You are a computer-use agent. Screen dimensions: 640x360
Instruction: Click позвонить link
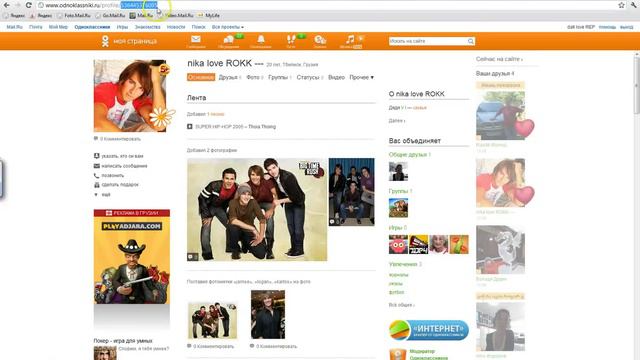(113, 176)
